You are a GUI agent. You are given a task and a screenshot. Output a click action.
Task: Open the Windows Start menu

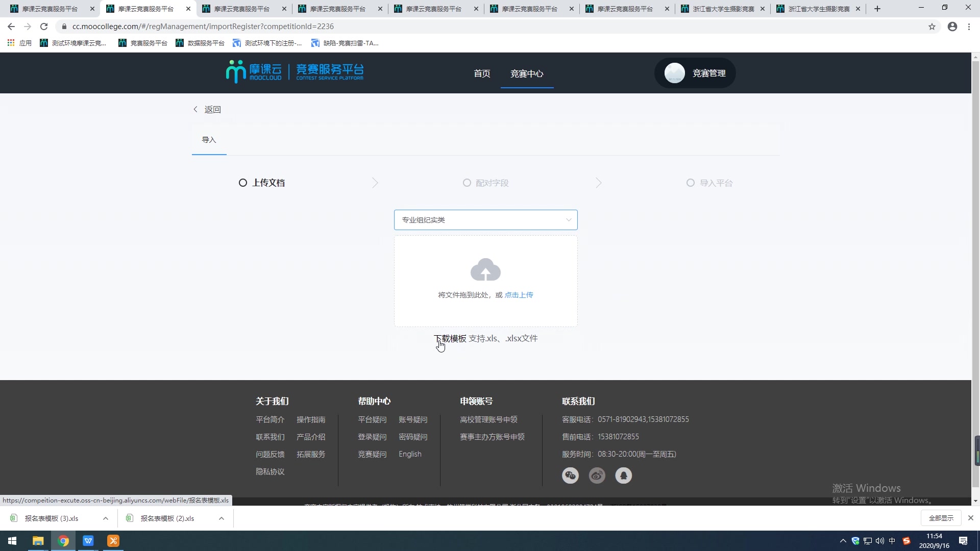(x=12, y=541)
